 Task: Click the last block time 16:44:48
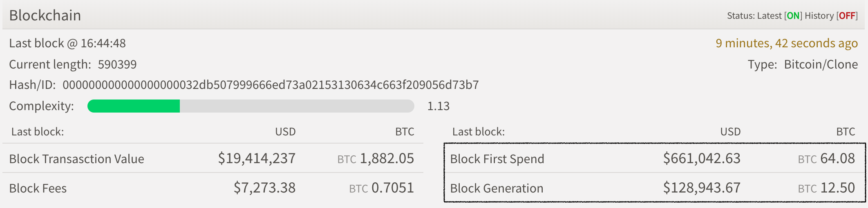[x=103, y=43]
